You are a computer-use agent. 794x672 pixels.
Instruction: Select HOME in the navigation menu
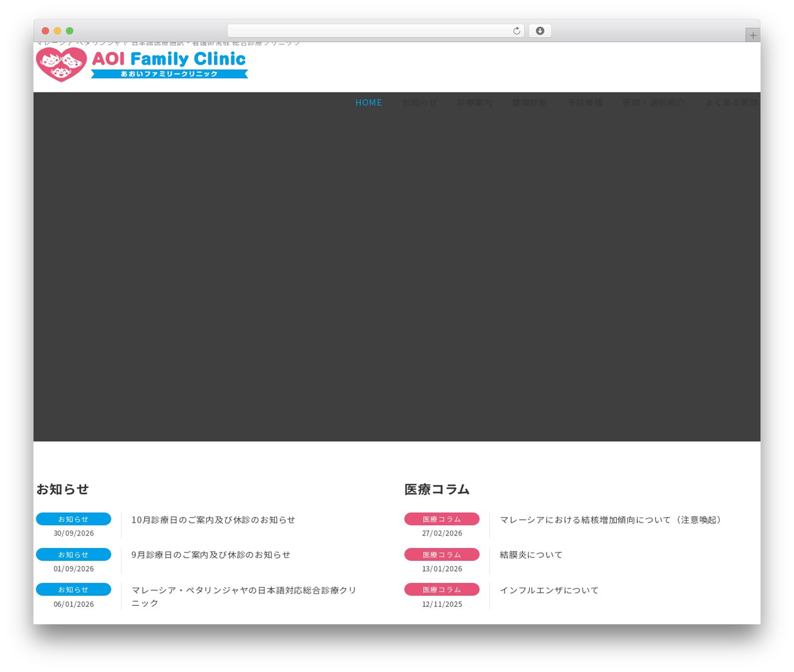[x=368, y=102]
